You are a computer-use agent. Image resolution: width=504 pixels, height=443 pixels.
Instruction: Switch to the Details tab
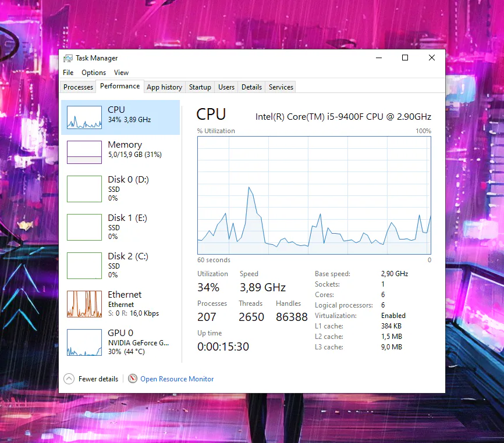point(251,87)
